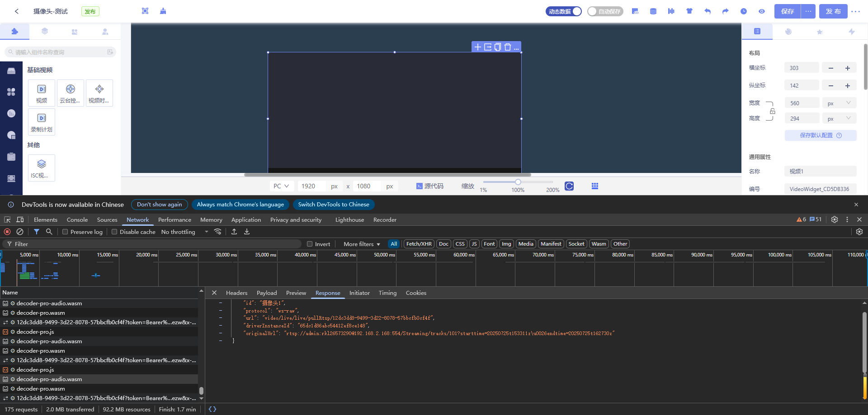Open No throttling dropdown
The image size is (868, 415).
click(x=184, y=232)
